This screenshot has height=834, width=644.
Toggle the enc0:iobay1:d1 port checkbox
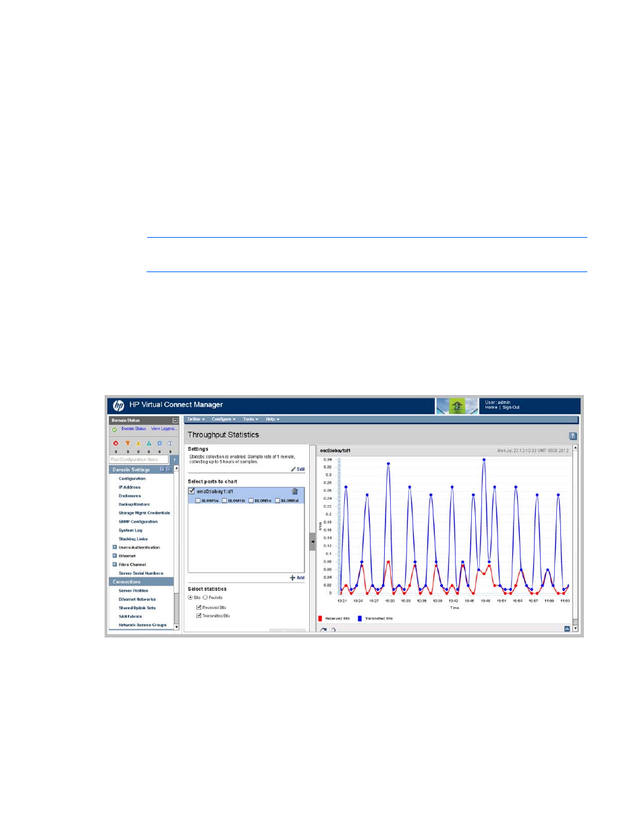(192, 491)
